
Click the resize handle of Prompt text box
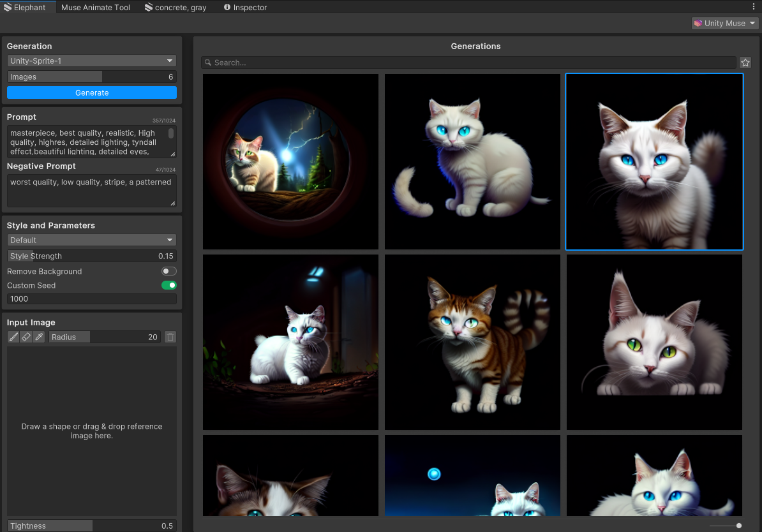[172, 154]
